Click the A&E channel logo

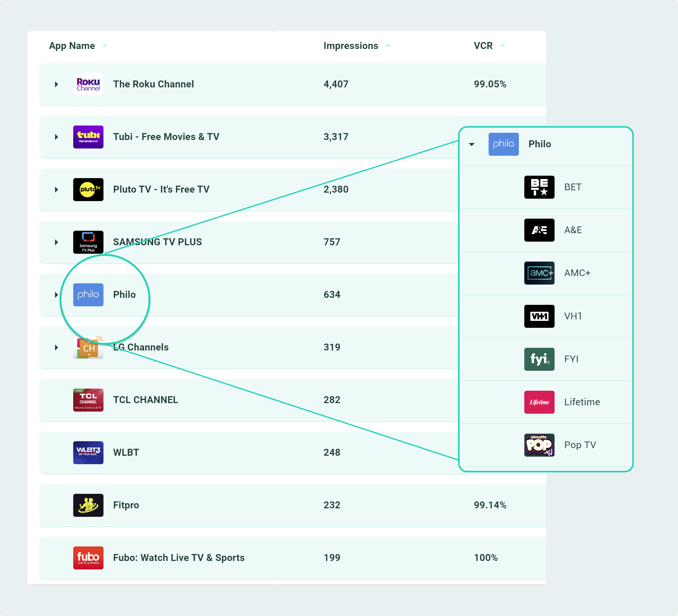pyautogui.click(x=539, y=230)
